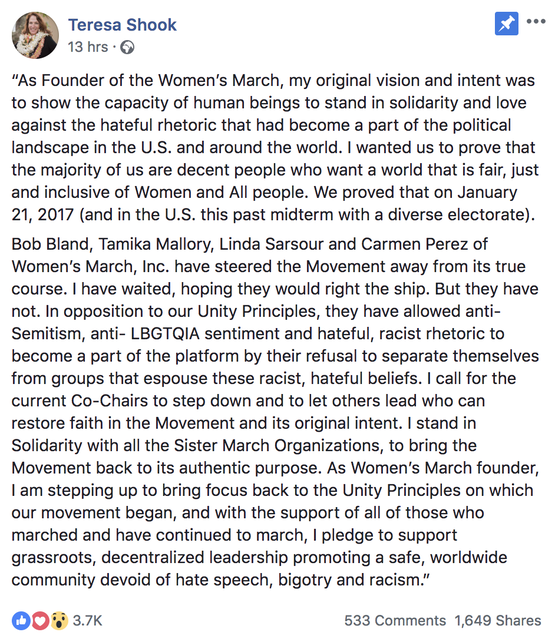
Task: Click the globe public privacy icon
Action: (127, 47)
